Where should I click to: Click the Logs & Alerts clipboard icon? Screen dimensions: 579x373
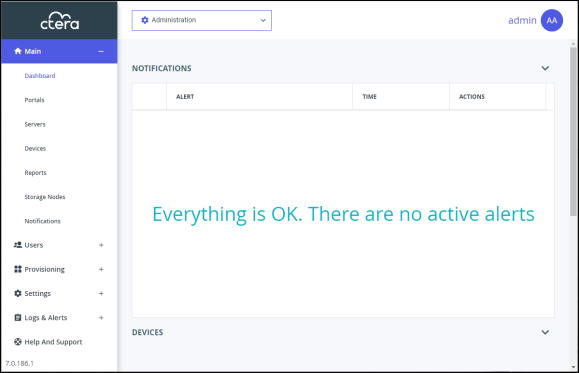18,318
